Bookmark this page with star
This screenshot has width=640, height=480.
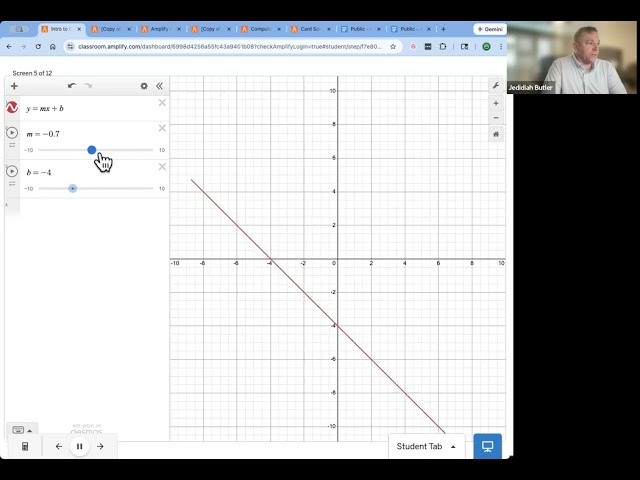[393, 47]
